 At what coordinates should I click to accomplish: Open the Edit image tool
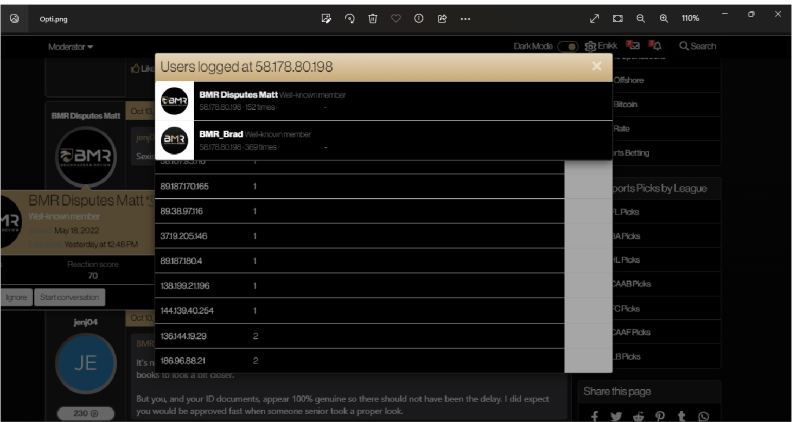(326, 19)
